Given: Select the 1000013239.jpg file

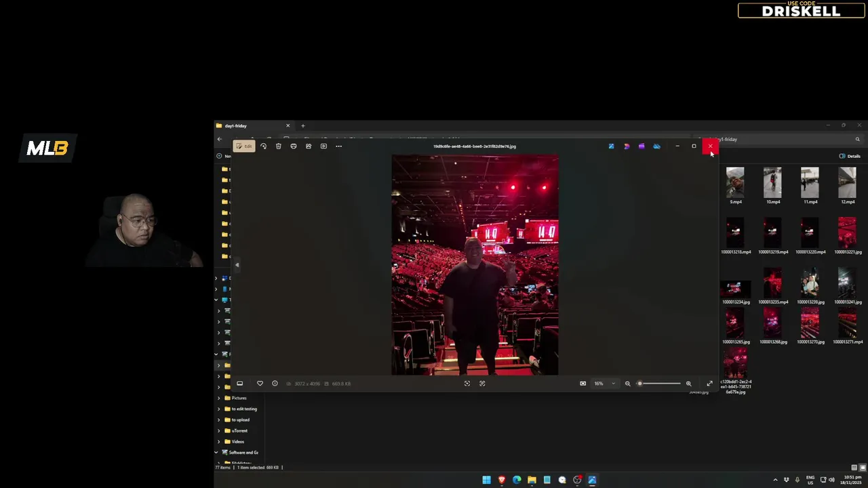Looking at the screenshot, I should point(810,286).
